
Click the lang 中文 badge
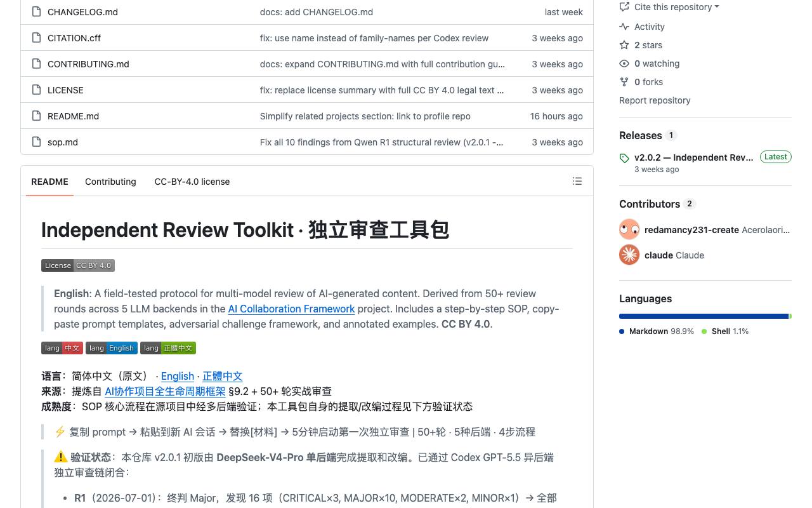click(x=62, y=348)
